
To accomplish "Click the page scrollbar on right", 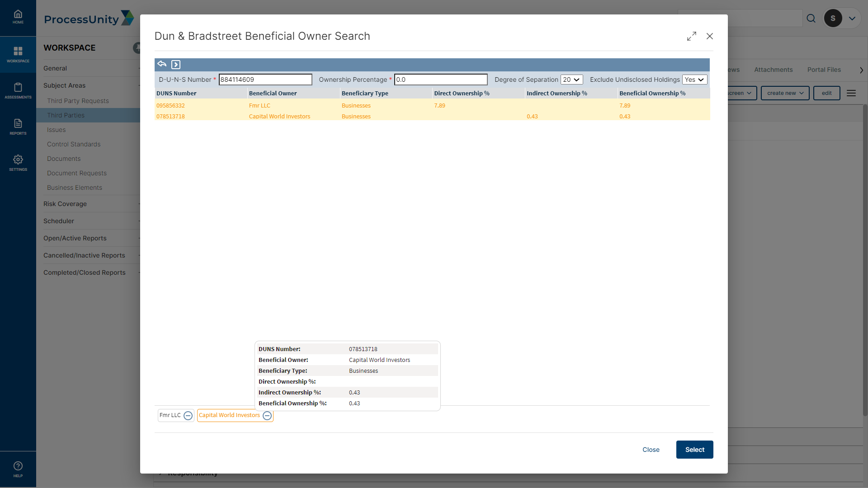I will pos(865,260).
